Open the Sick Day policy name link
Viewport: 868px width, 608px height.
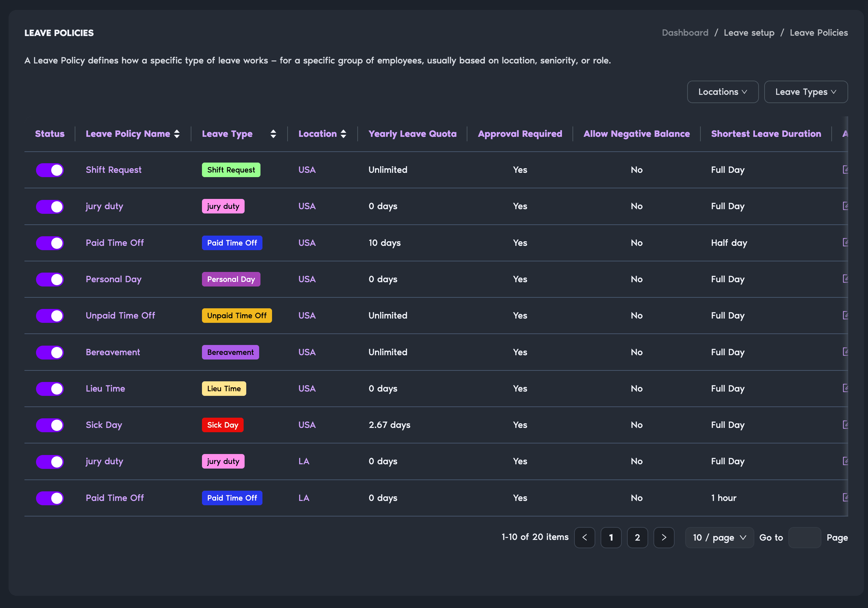click(x=104, y=425)
